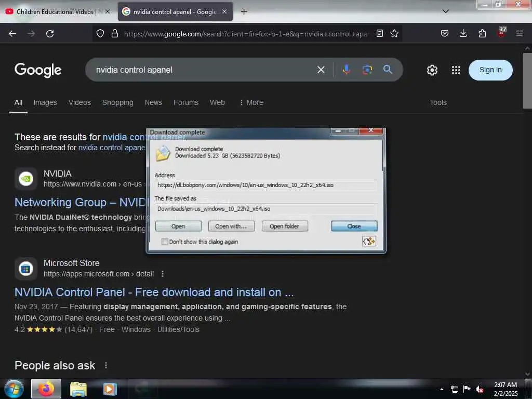Screen dimensions: 532x399
Task: Open the tracking protection shield icon
Action: [100, 33]
